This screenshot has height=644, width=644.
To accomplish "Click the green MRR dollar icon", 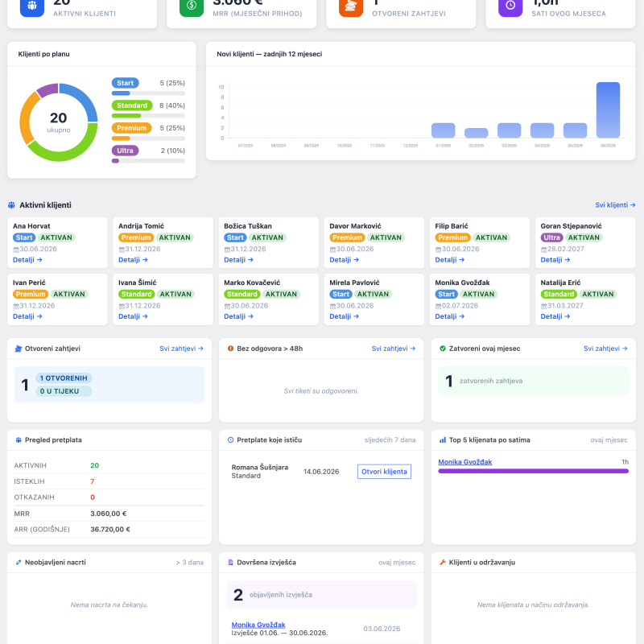I will [192, 6].
